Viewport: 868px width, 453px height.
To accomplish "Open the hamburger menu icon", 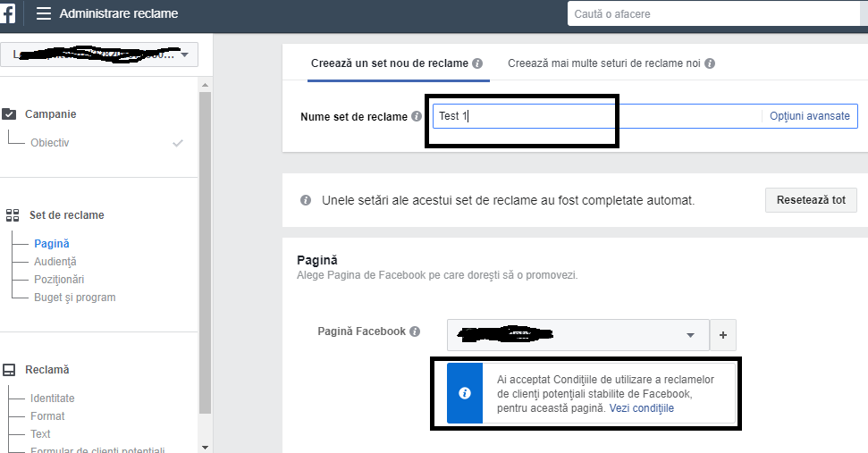I will click(43, 14).
